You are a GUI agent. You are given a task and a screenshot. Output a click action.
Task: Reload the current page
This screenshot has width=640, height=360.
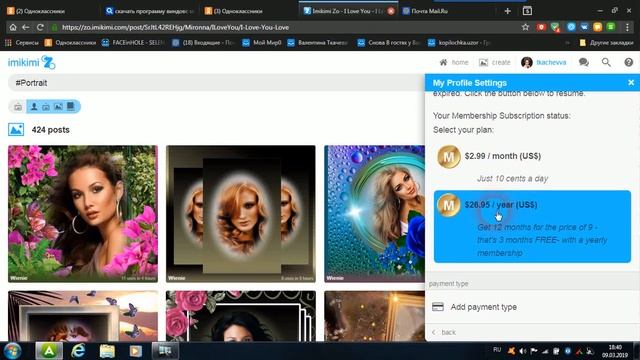(40, 27)
